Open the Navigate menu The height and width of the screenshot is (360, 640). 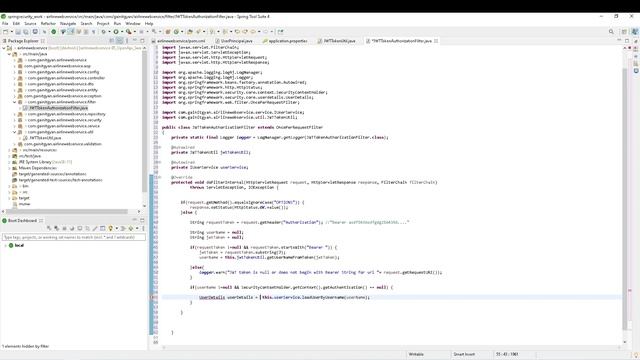pos(68,24)
